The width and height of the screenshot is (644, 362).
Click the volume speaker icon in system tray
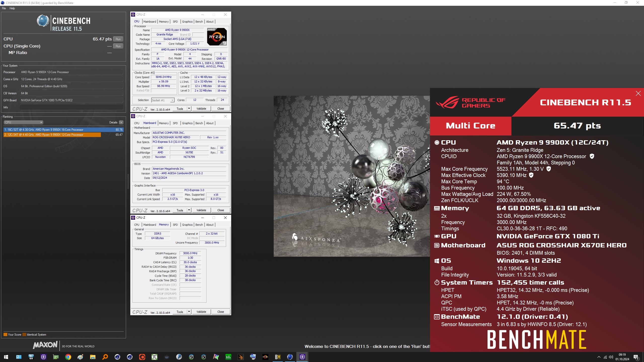[x=611, y=357]
